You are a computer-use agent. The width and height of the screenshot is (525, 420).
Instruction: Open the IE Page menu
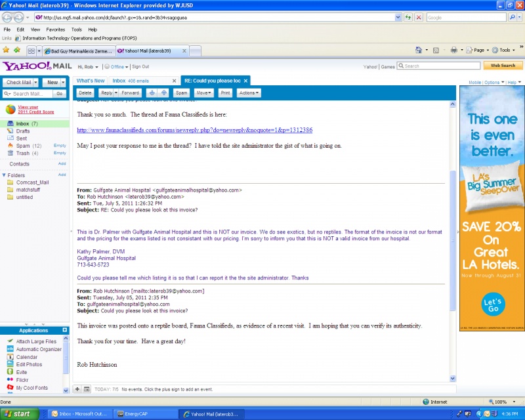(x=478, y=51)
